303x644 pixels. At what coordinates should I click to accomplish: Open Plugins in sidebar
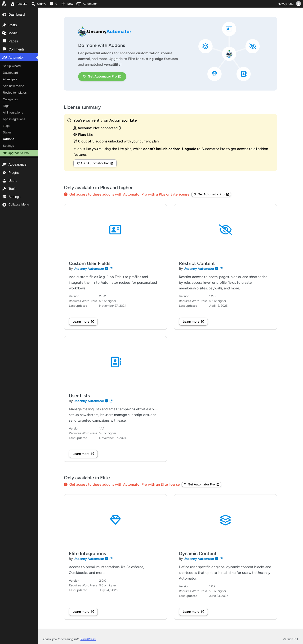19,173
